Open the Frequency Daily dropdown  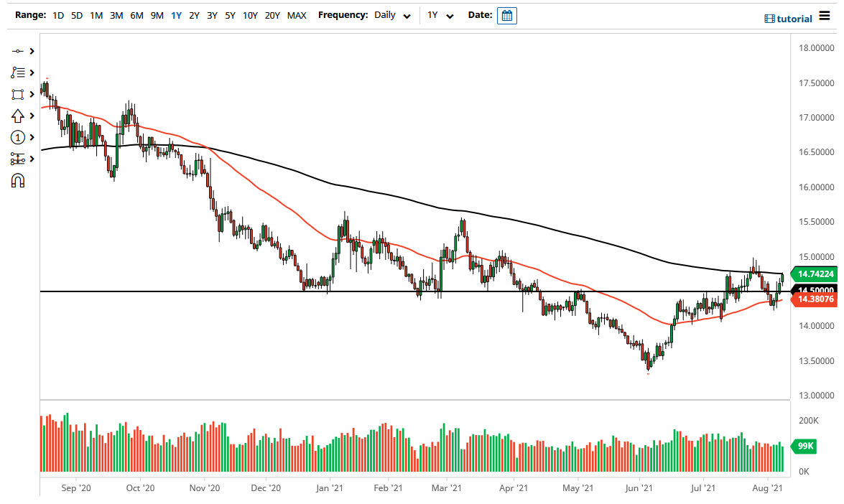click(392, 15)
